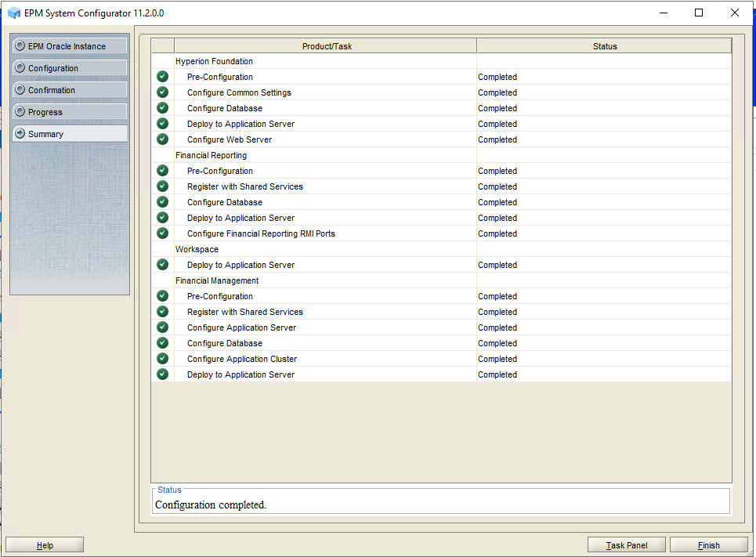Select the Hyperion Foundation group row
Screen dimensions: 756x557
[441, 61]
